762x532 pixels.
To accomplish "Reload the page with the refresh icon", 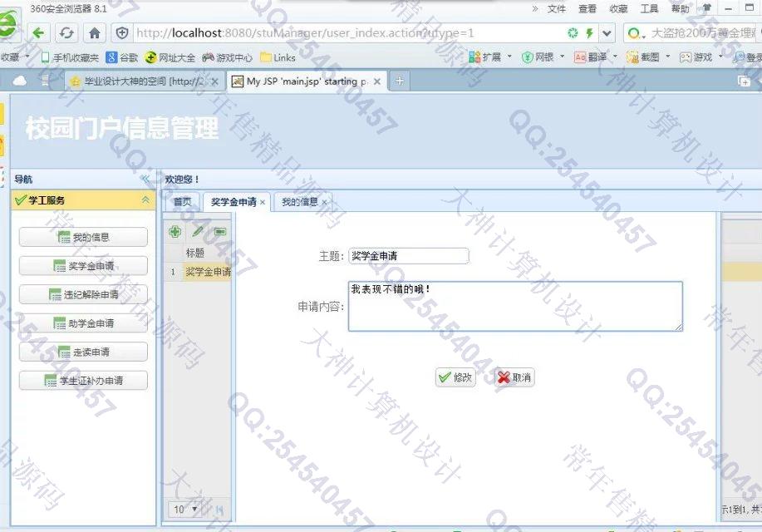I will (66, 33).
